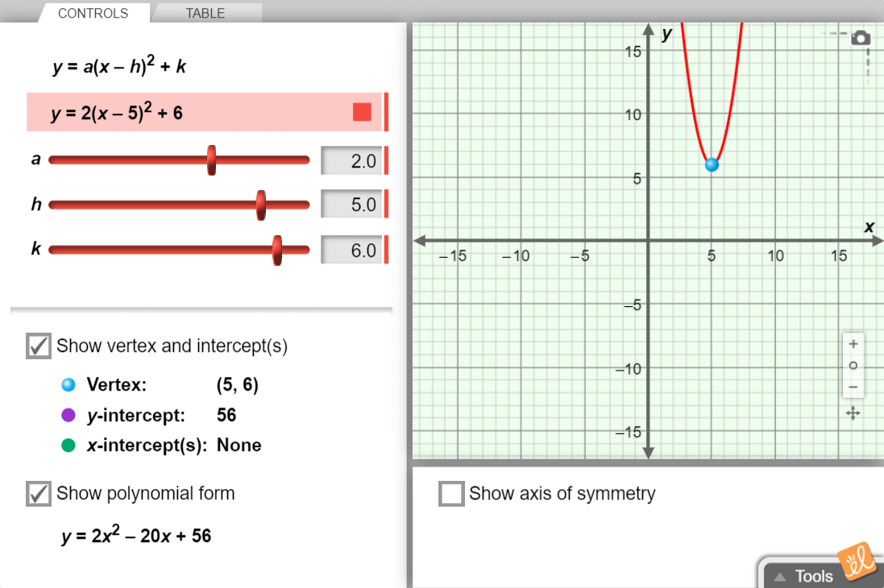Enable Show axis of symmetry
The image size is (884, 588).
451,493
